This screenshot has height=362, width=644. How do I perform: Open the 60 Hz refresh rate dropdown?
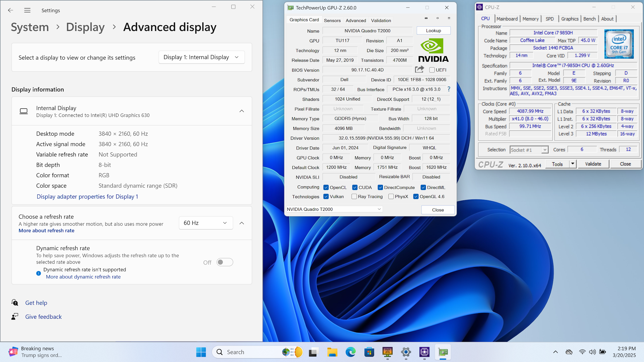click(206, 223)
